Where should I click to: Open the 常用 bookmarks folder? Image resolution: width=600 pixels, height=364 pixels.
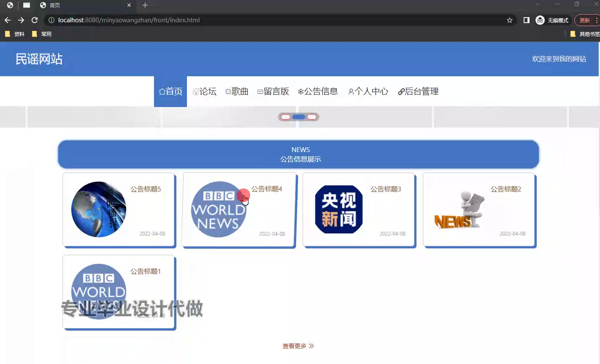pyautogui.click(x=42, y=34)
